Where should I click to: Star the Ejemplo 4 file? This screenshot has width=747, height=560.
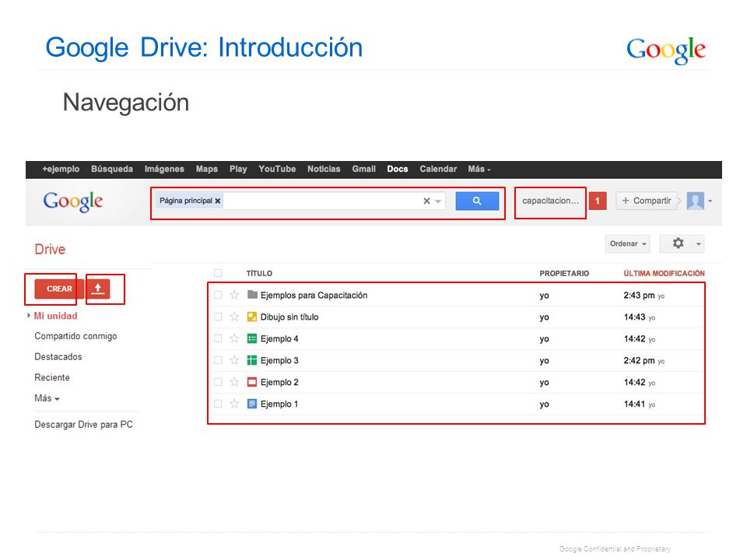tap(234, 338)
